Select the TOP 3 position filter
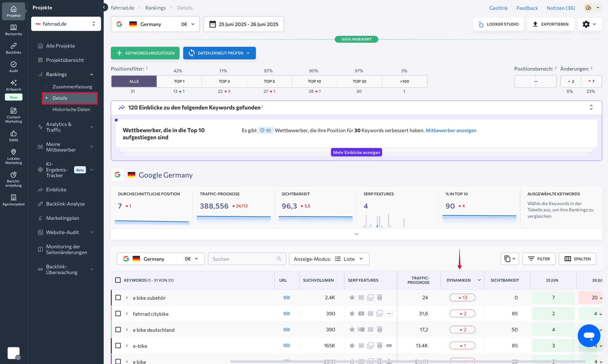 coord(224,81)
